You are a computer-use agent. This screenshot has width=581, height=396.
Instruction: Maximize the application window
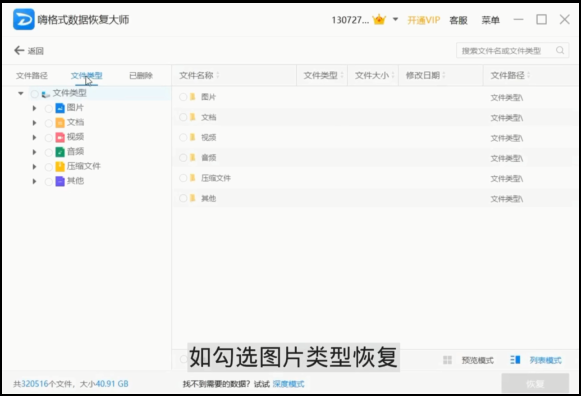tap(541, 19)
